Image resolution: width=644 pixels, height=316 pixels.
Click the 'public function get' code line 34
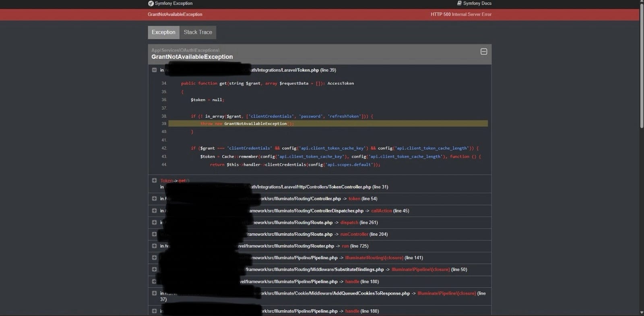(x=267, y=83)
